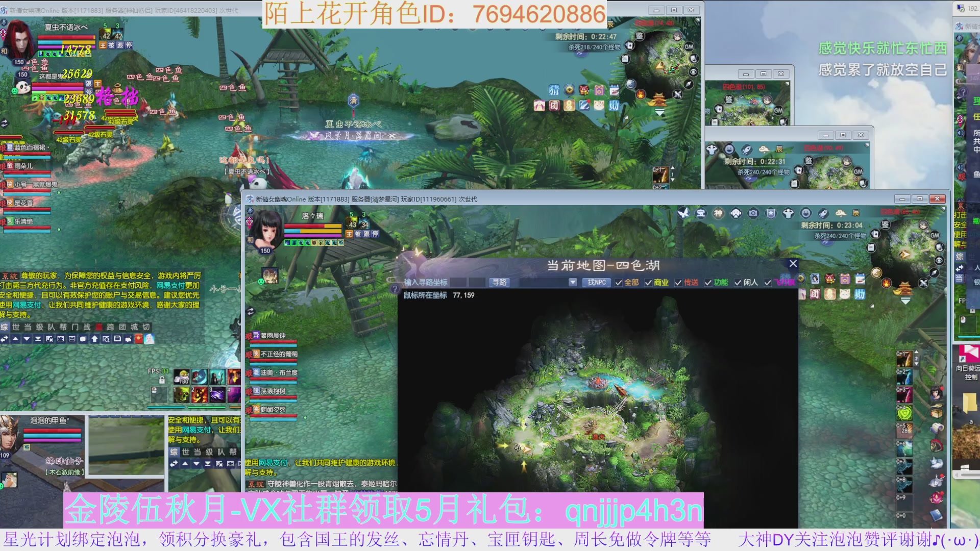
Task: Click the 宝 treasure icon in 洛々璃 window
Action: point(701,213)
